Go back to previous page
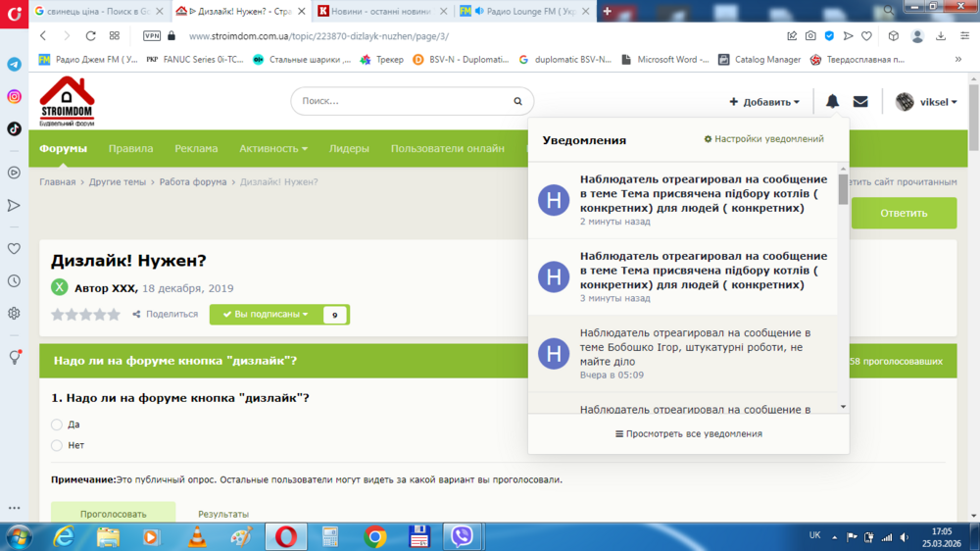 click(x=43, y=36)
